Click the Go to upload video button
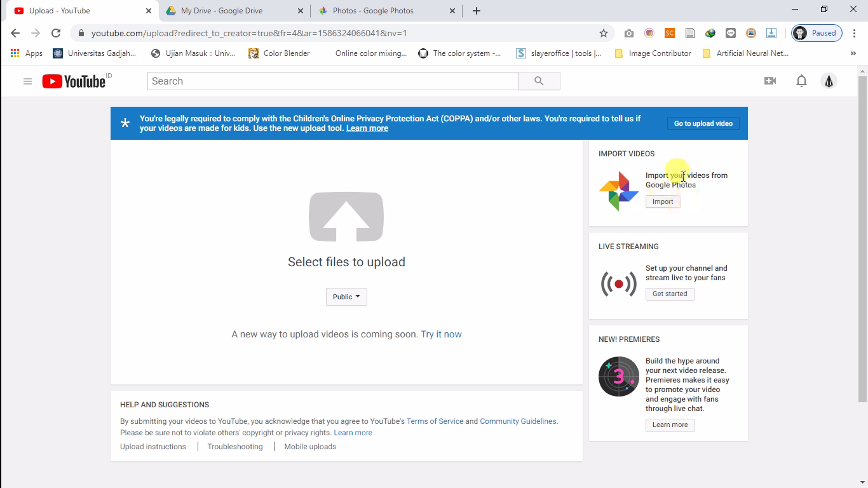This screenshot has width=868, height=488. click(703, 123)
